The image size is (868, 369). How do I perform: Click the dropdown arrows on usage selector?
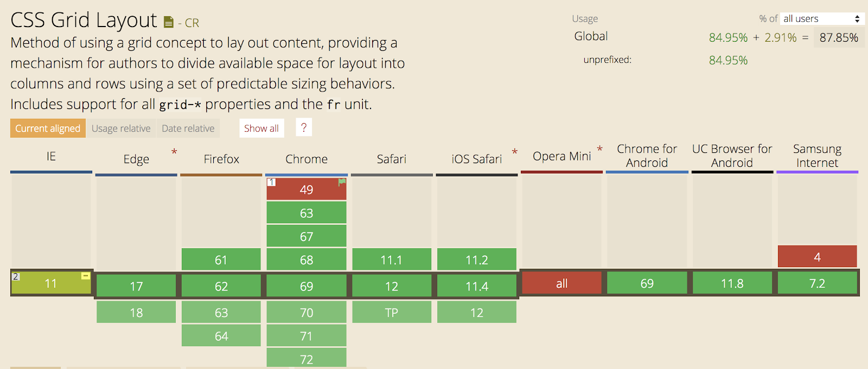857,19
